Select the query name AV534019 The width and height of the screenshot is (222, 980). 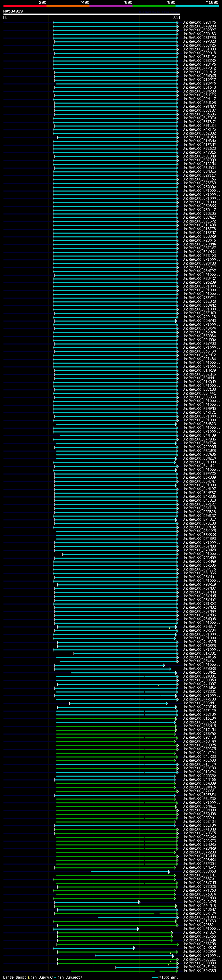point(13,11)
